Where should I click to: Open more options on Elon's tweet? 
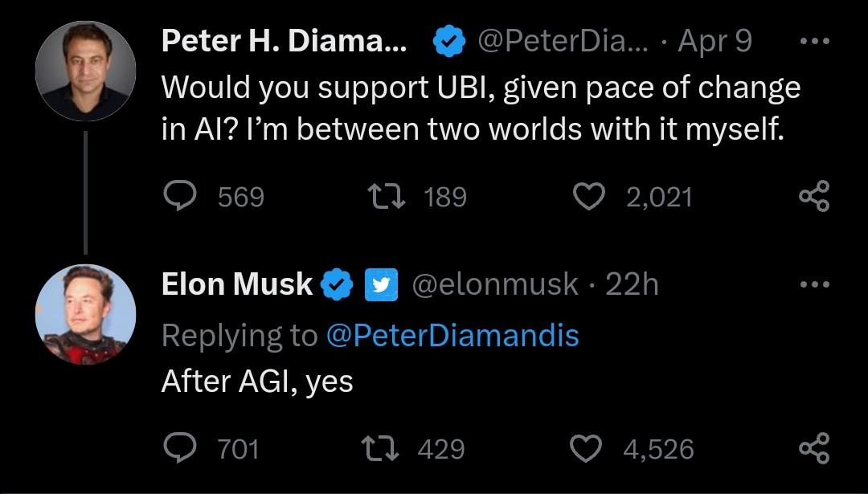point(816,284)
